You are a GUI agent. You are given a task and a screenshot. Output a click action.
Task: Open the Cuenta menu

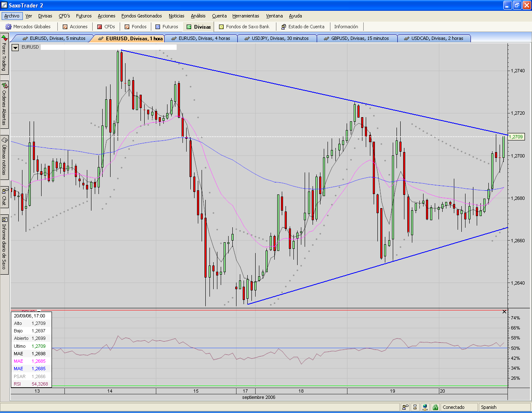point(219,16)
